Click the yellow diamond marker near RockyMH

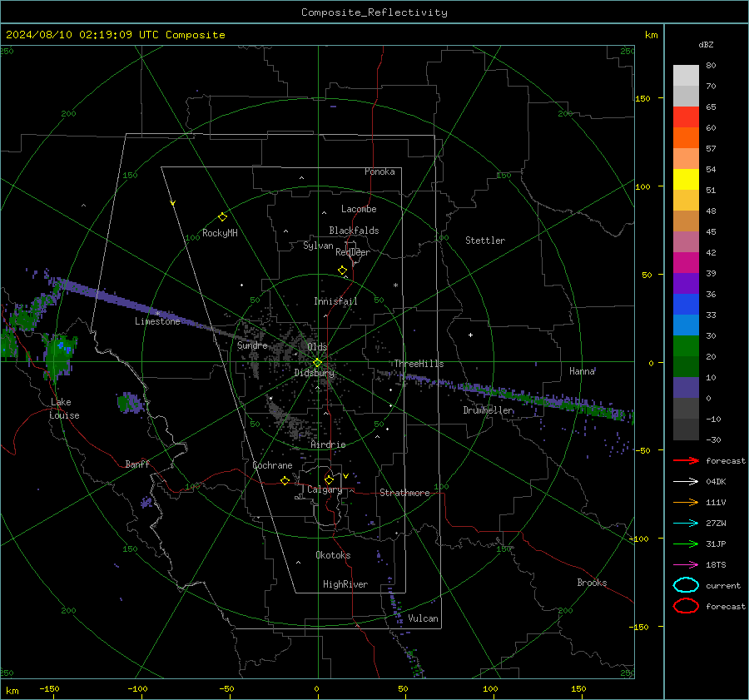[222, 217]
